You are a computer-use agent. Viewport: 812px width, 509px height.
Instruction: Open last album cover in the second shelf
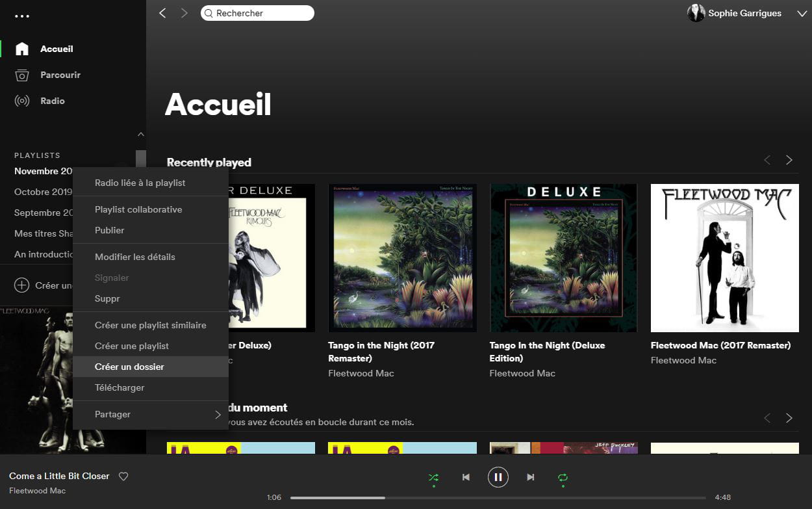pos(725,449)
